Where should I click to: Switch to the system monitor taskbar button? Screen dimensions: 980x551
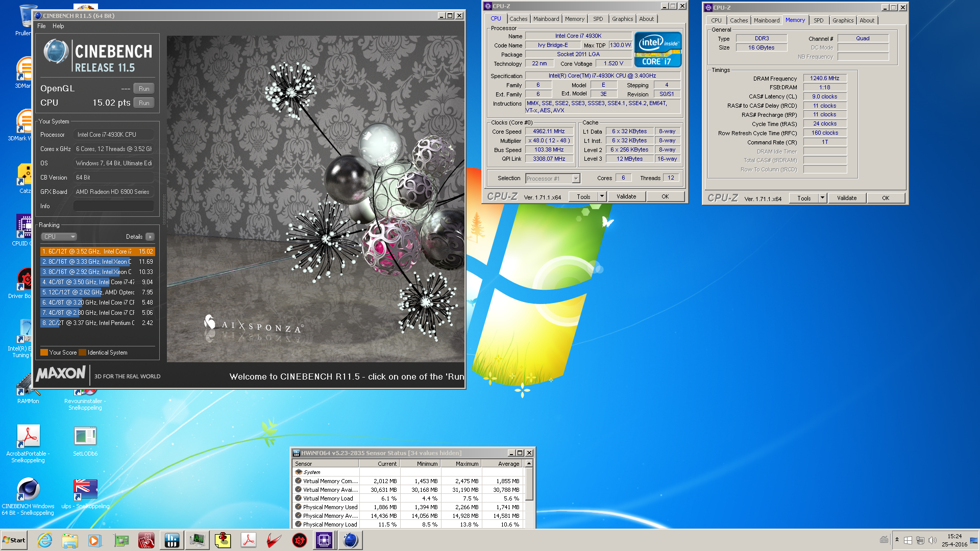click(x=198, y=540)
